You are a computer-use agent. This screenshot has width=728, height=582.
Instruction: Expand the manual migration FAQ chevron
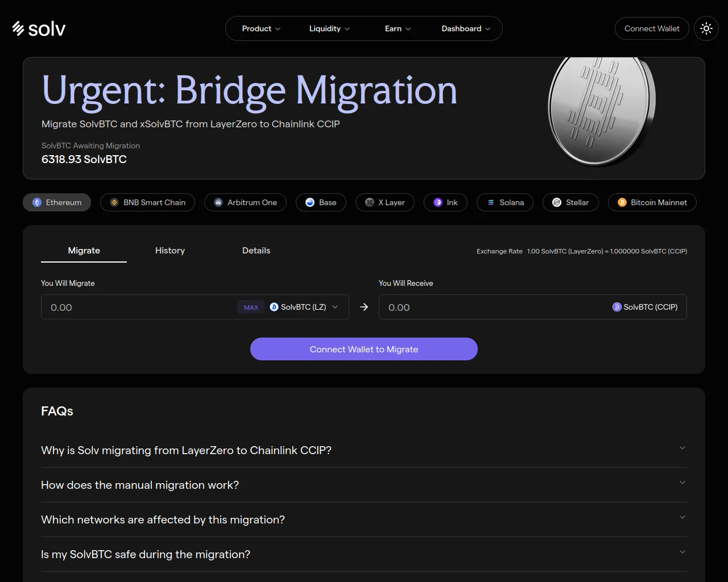click(682, 483)
